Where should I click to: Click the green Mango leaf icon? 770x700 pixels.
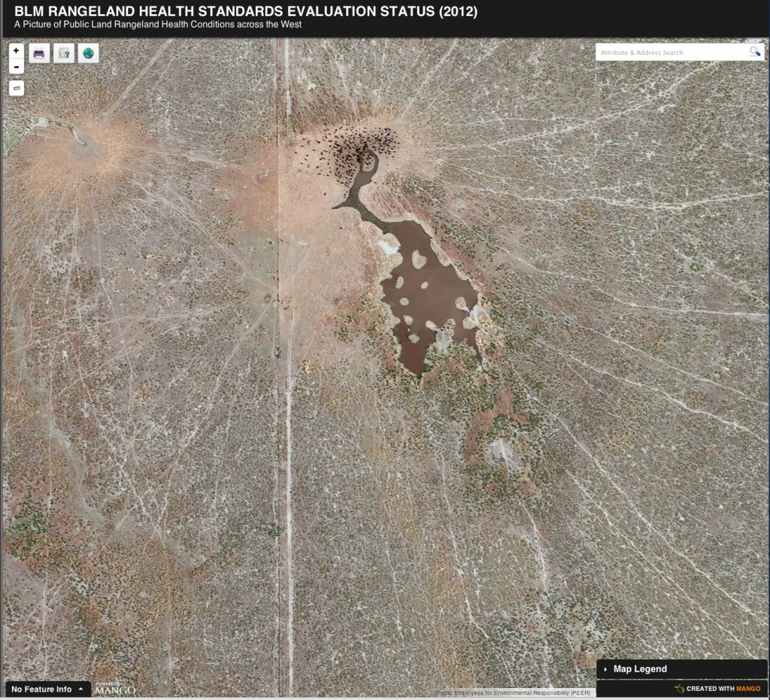(679, 689)
